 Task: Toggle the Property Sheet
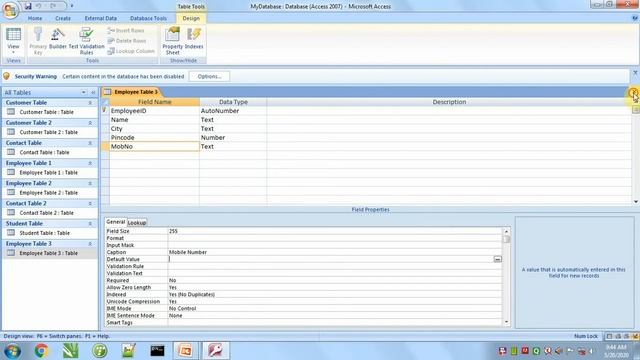(x=173, y=41)
